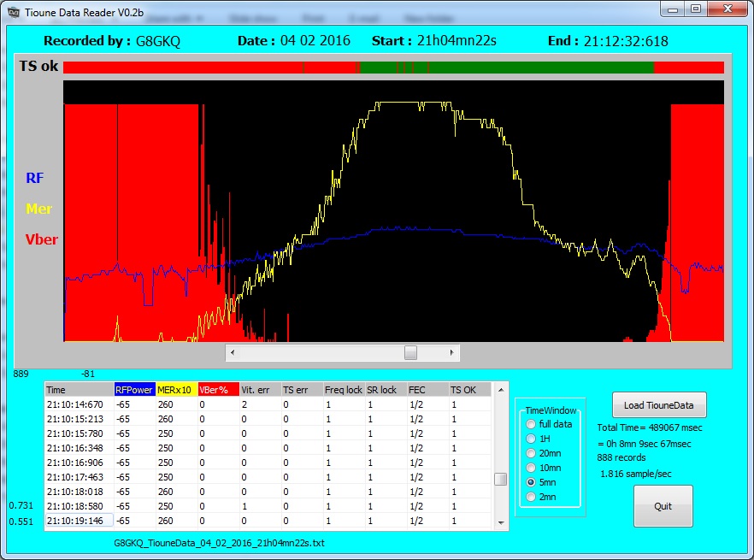Viewport: 754px width, 560px height.
Task: Click the date value 04 02 2016
Action: (315, 40)
